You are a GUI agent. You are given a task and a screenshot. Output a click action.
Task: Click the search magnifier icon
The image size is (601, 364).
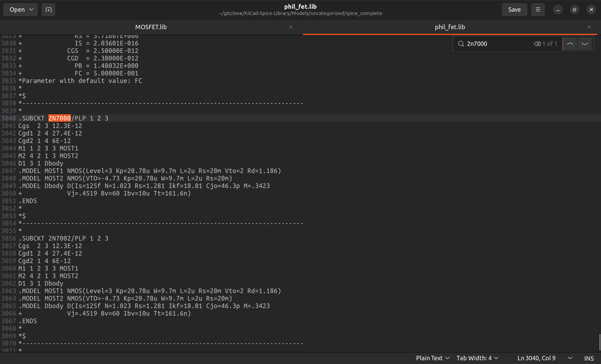[x=461, y=44]
